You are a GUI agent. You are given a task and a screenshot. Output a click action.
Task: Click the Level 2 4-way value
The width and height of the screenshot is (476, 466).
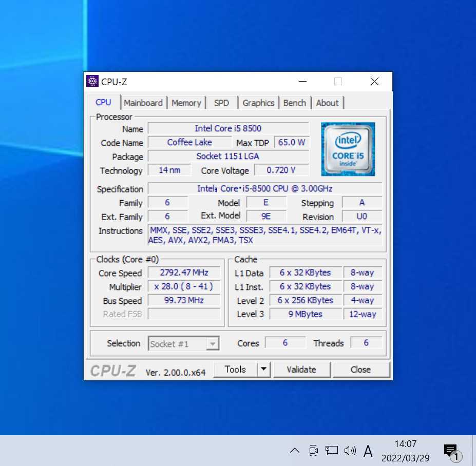pos(363,300)
